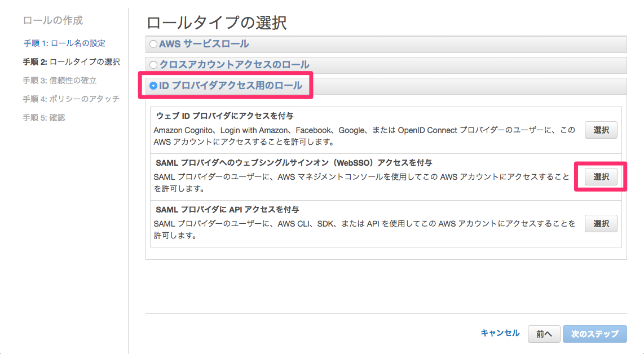The width and height of the screenshot is (644, 354).
Task: Select 手順 3: 信頼性の確立 in the sidebar
Action: [x=60, y=81]
